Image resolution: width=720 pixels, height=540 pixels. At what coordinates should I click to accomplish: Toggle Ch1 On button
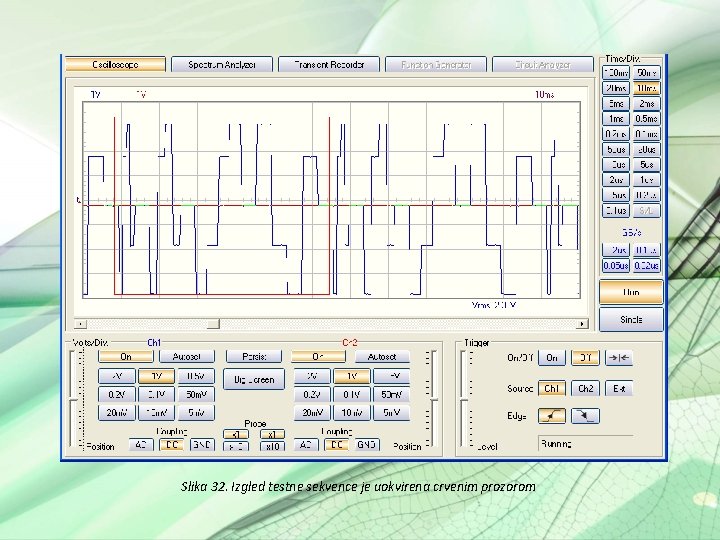tap(126, 357)
